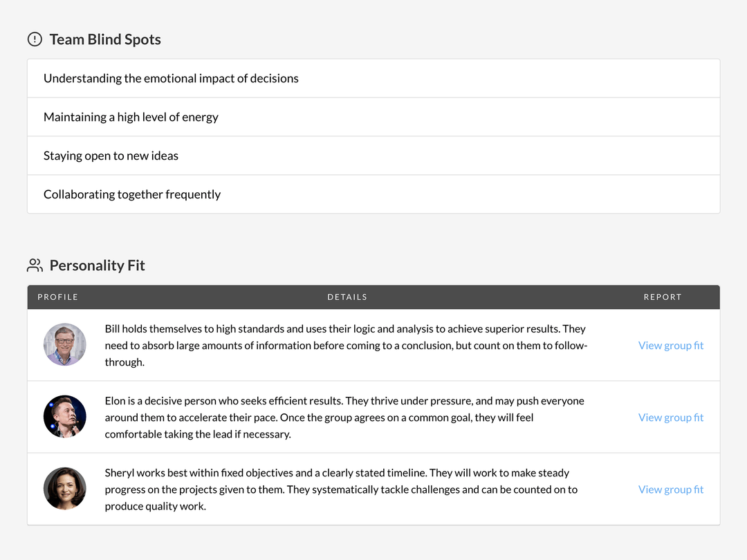Image resolution: width=747 pixels, height=560 pixels.
Task: Click the exclamation icon beside Team Blind Spots
Action: tap(35, 39)
